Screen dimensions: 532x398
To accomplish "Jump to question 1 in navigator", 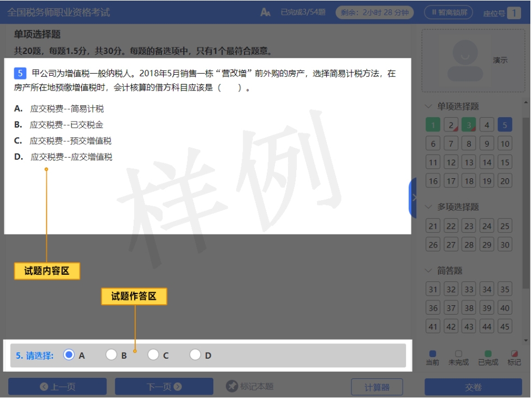I will (433, 125).
